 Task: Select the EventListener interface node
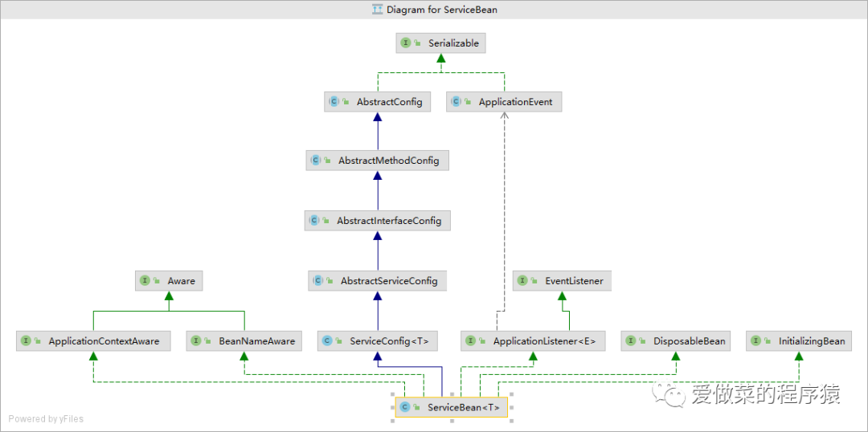click(x=563, y=281)
